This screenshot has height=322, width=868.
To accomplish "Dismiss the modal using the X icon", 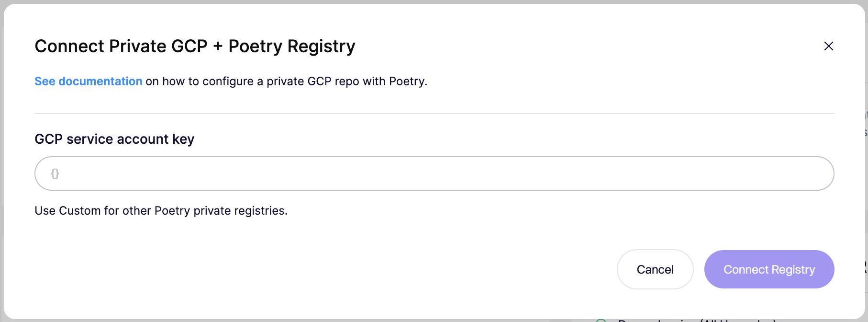I will coord(828,46).
